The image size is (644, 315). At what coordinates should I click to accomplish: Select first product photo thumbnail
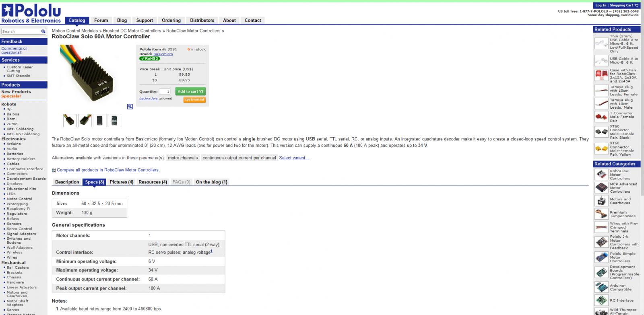pos(70,120)
